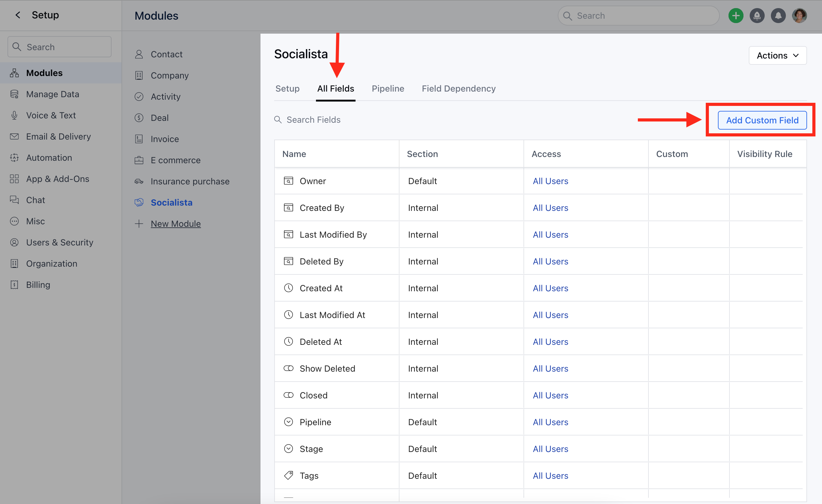Image resolution: width=822 pixels, height=504 pixels.
Task: Click the Visibility Rule column header
Action: point(765,154)
